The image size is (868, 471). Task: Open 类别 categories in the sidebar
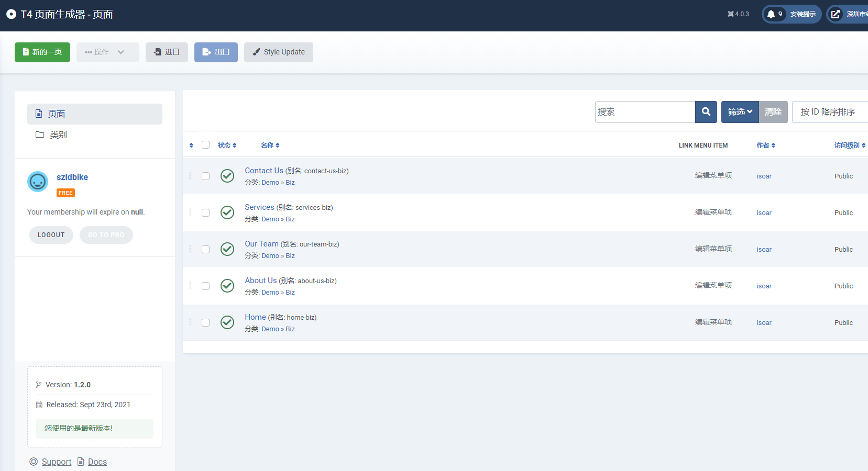[58, 135]
